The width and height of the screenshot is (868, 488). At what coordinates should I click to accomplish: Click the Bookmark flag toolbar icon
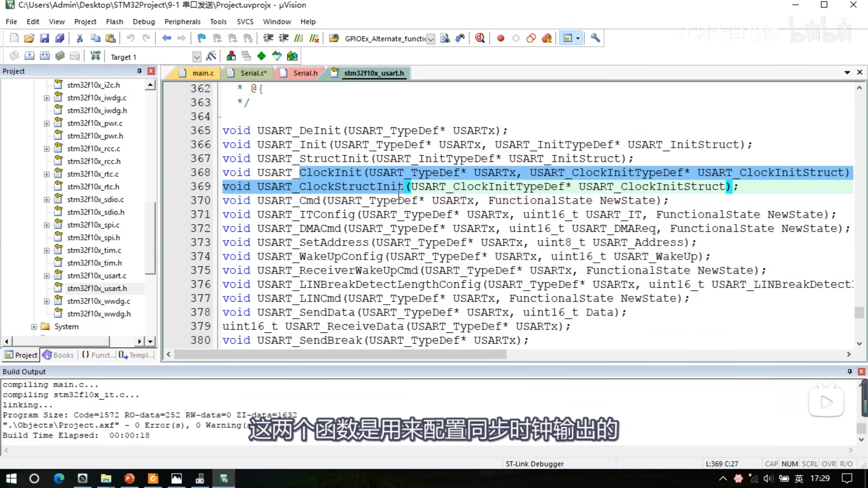coord(201,38)
